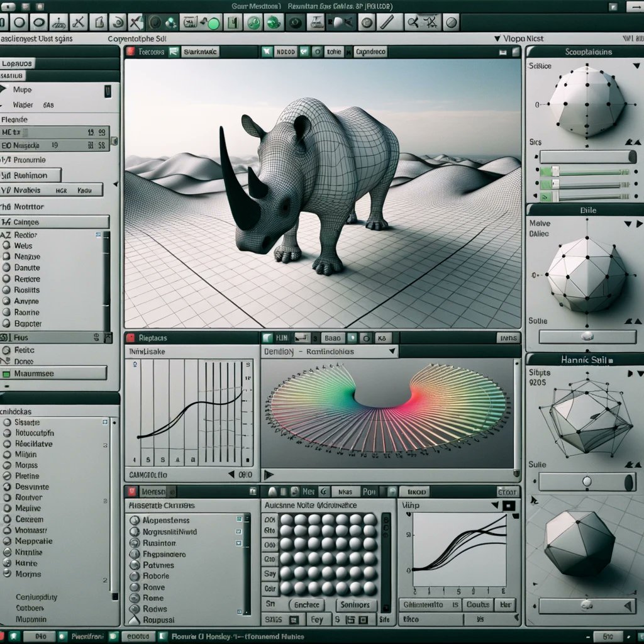Image resolution: width=644 pixels, height=644 pixels.
Task: Click the green arrow icon before NDEOD
Action: pos(267,52)
